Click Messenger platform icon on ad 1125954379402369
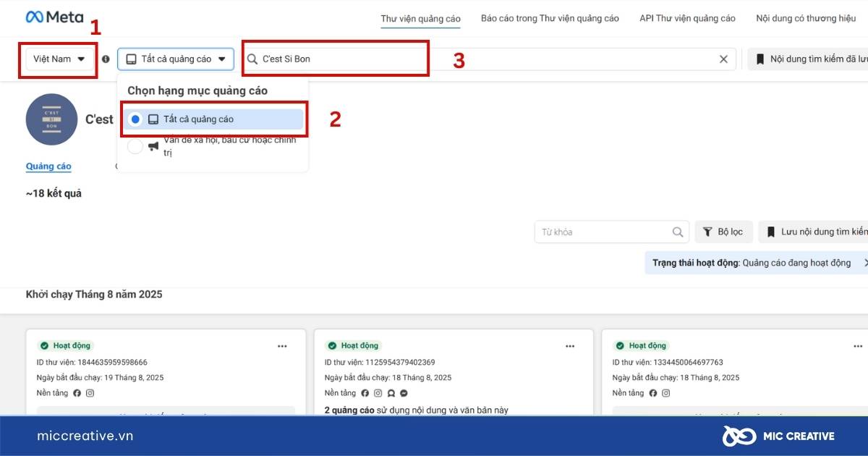Viewport: 868px width, 456px height. point(404,393)
